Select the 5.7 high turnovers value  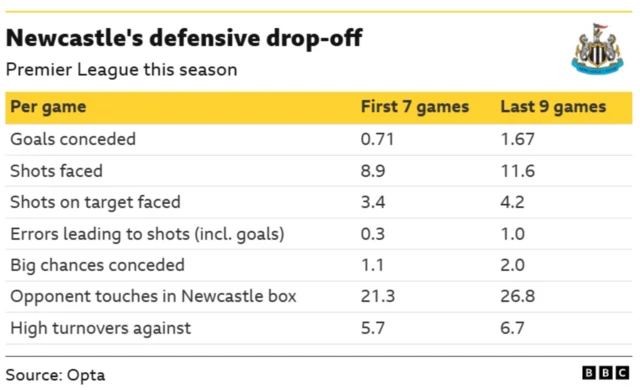(373, 328)
